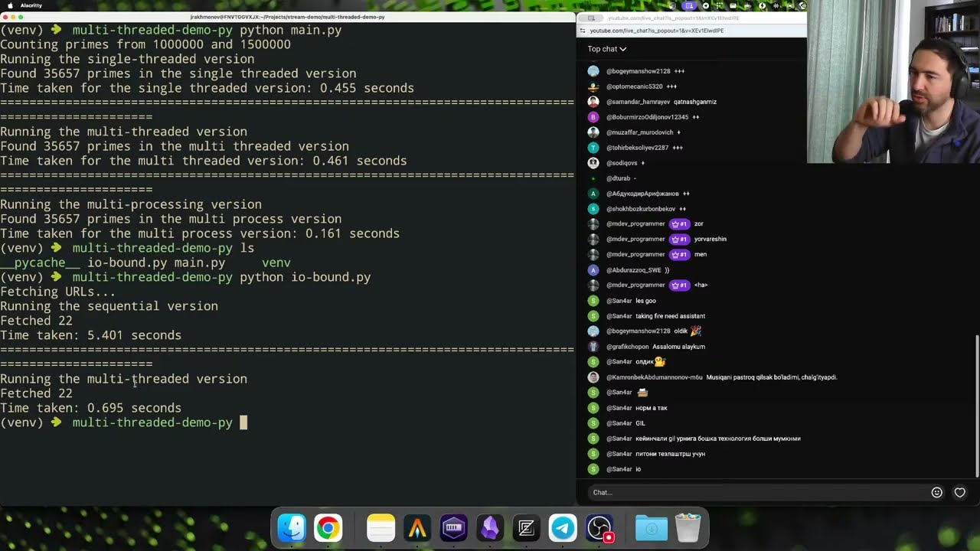Click 'Fetching URLs...' terminal line
This screenshot has width=980, height=551.
pyautogui.click(x=58, y=292)
